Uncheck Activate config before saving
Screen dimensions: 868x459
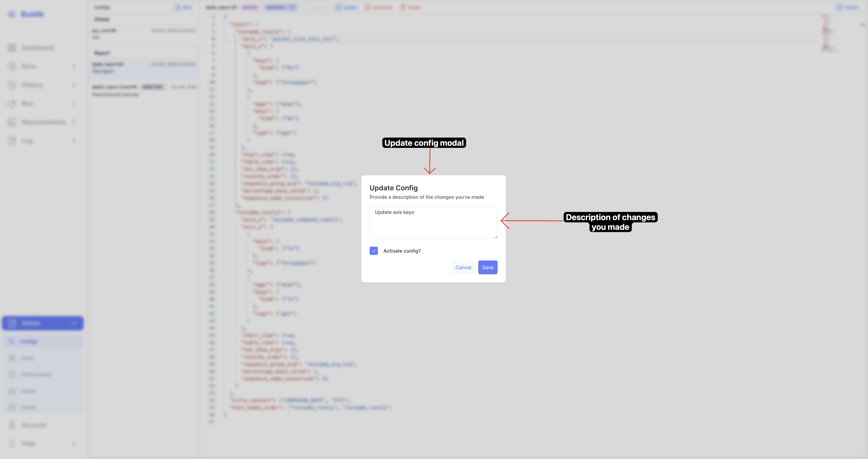tap(374, 251)
